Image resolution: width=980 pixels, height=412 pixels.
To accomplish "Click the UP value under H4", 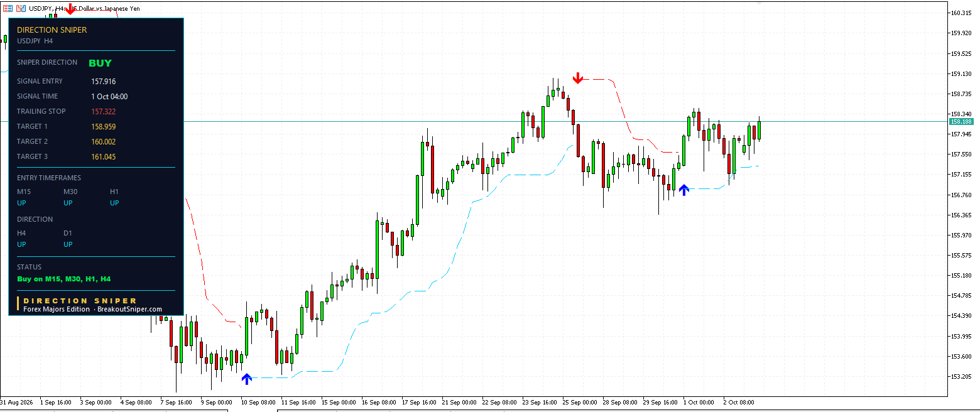I will pyautogui.click(x=22, y=244).
